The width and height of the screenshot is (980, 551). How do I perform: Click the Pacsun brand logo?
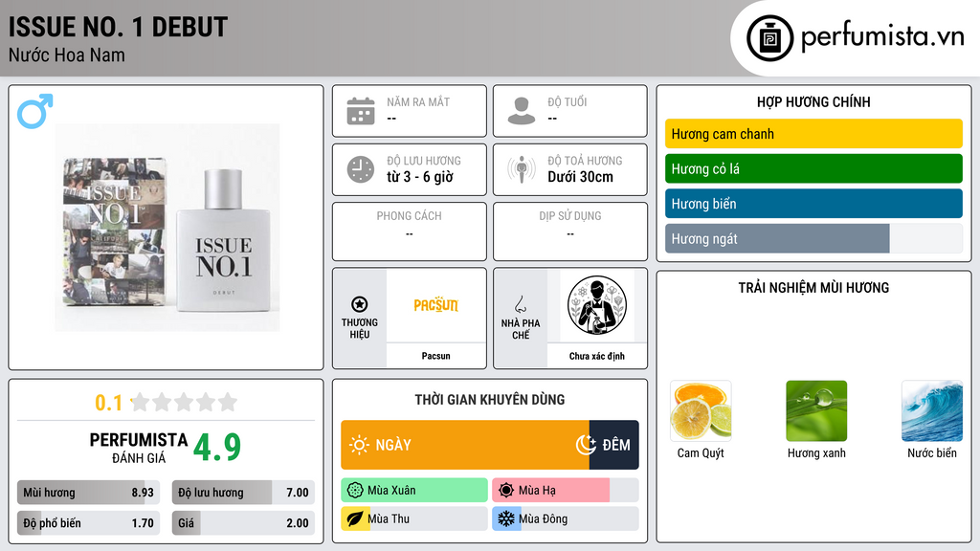pyautogui.click(x=436, y=305)
